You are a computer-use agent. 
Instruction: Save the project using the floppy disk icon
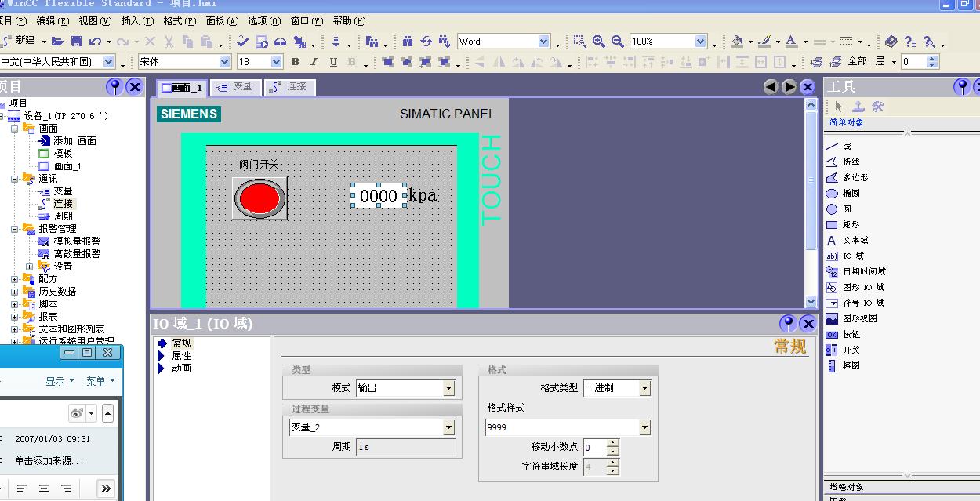coord(76,41)
